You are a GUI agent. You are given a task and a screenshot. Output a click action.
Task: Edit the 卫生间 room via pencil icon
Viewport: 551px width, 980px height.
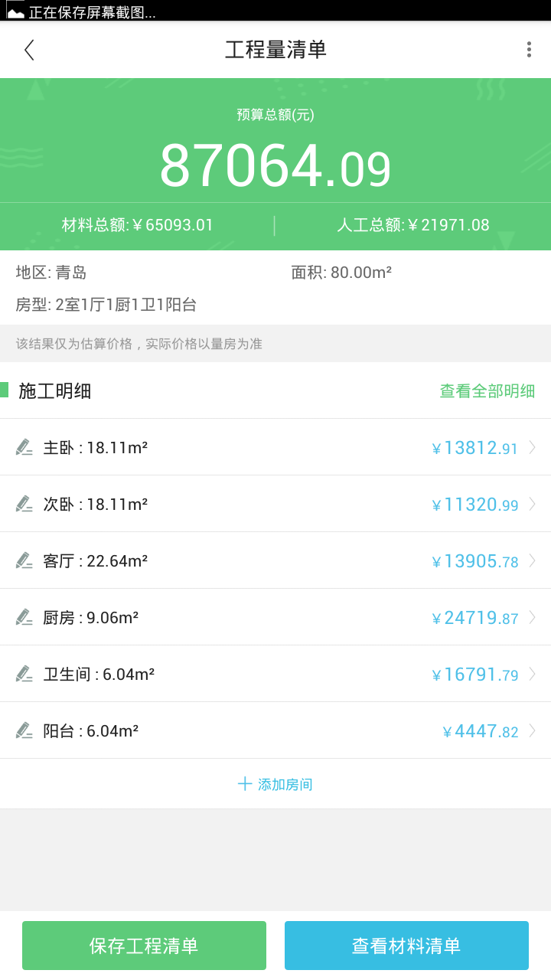(24, 674)
